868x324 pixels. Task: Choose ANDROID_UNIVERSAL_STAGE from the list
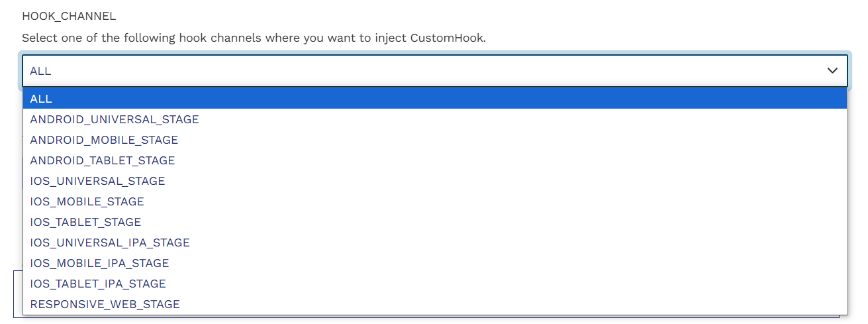(x=115, y=119)
